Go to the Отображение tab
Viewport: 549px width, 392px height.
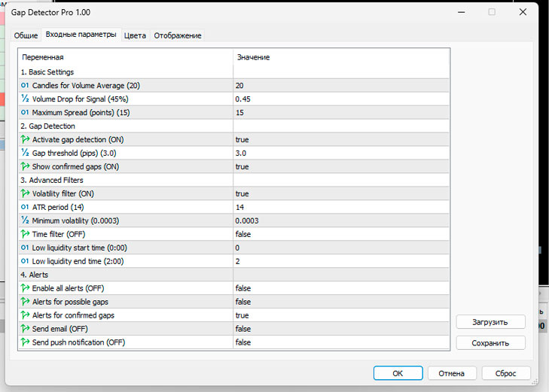tap(178, 35)
